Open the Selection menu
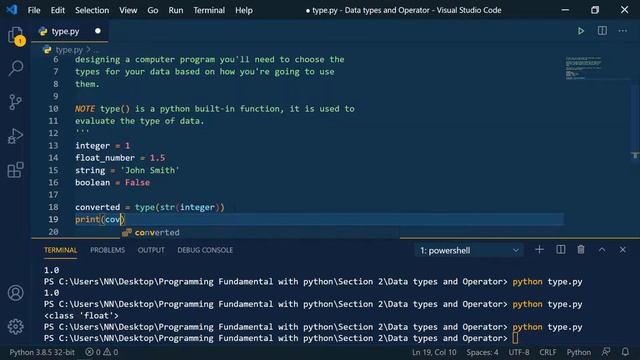640x360 pixels. [92, 10]
